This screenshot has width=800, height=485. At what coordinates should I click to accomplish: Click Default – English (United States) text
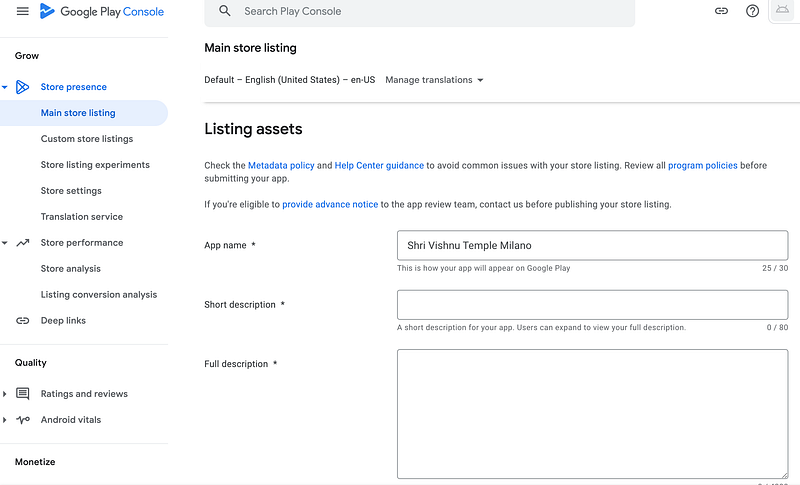click(289, 80)
